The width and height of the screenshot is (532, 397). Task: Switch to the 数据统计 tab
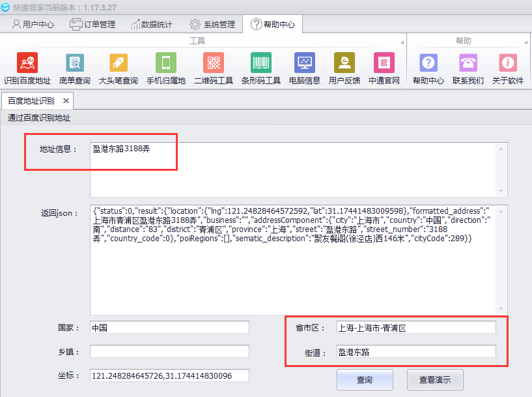(x=152, y=25)
